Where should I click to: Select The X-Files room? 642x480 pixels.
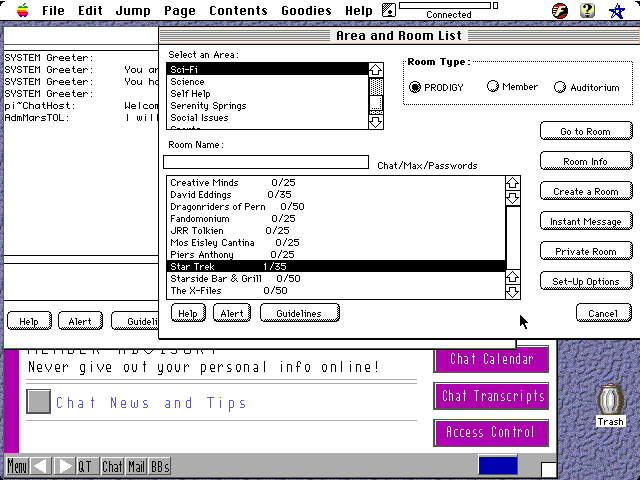point(336,291)
